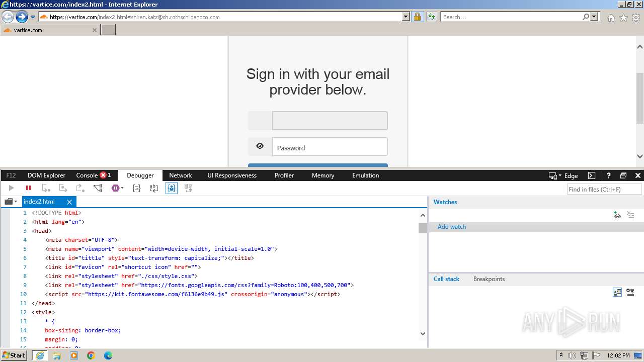Click the Break on new worker icon
The height and width of the screenshot is (362, 644).
(98, 188)
